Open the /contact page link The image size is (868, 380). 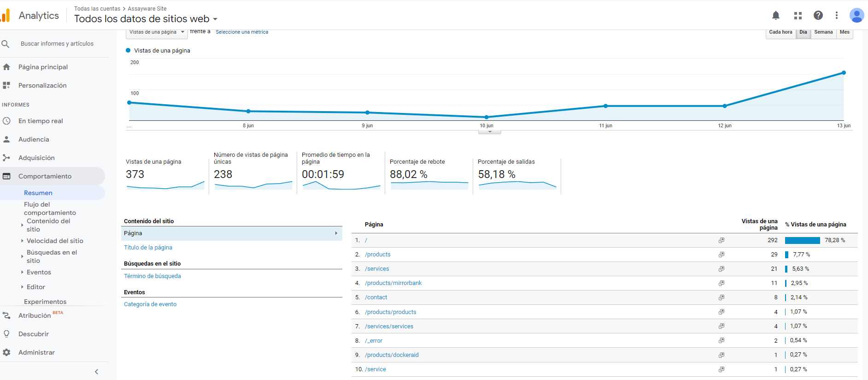(x=376, y=297)
